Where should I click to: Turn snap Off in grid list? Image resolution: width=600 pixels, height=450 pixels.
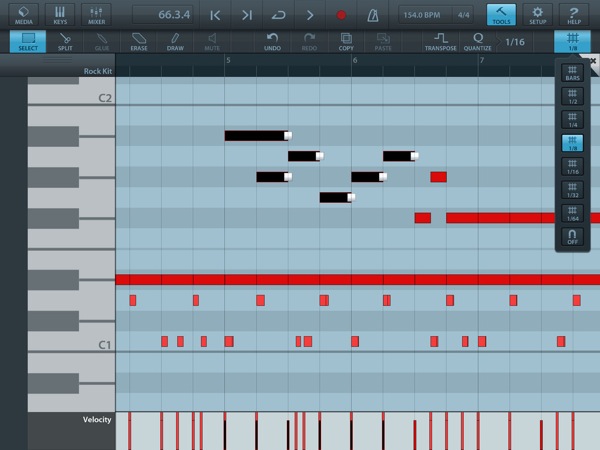572,237
